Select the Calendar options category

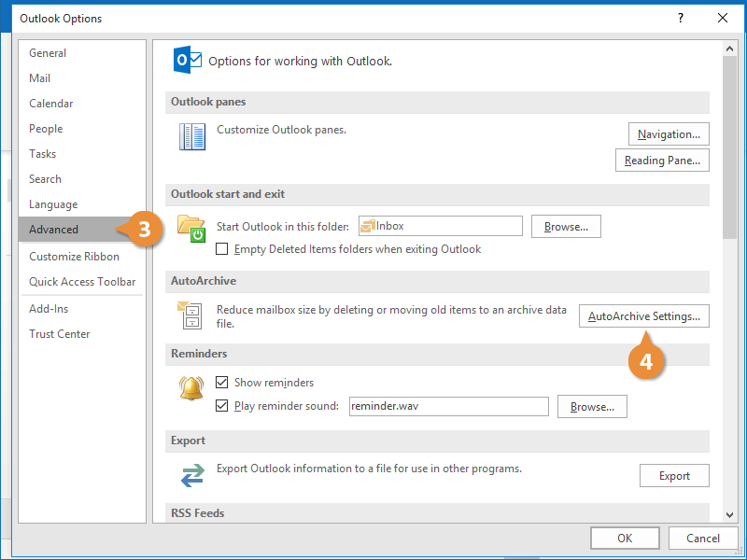tap(82, 104)
